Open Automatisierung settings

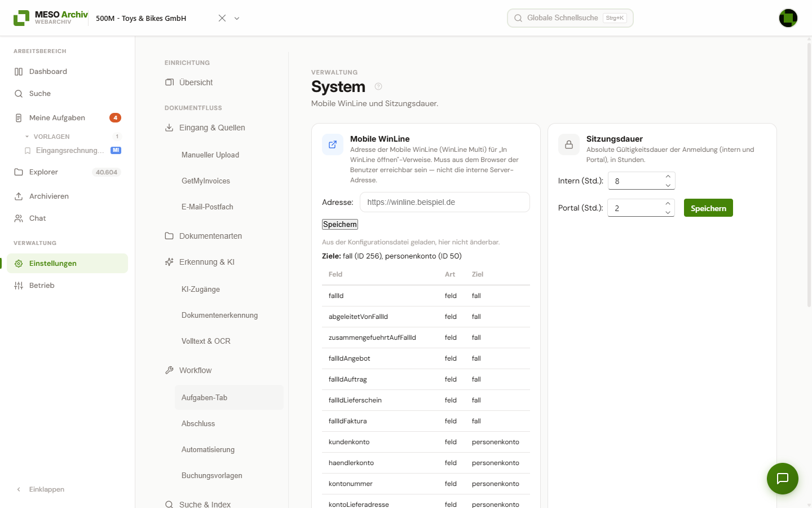(x=229, y=449)
